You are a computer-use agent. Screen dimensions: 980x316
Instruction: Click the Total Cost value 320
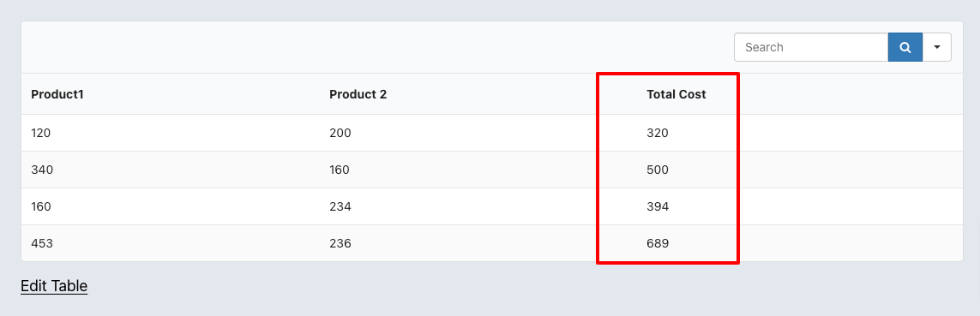point(658,133)
